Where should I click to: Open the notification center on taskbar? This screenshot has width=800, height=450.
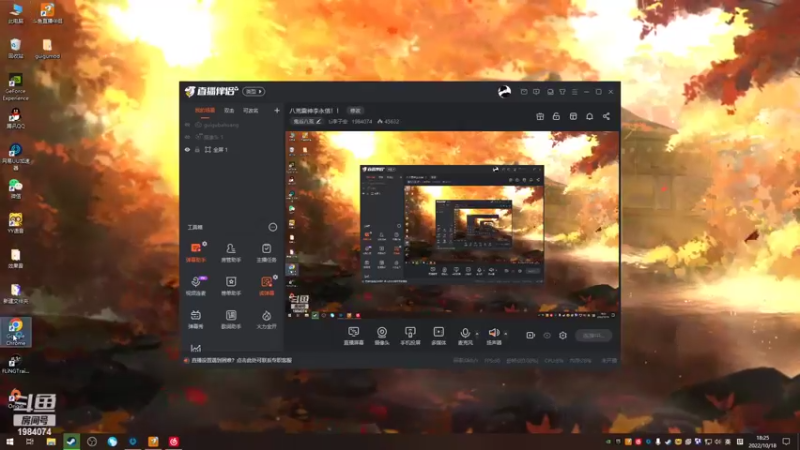[x=786, y=441]
